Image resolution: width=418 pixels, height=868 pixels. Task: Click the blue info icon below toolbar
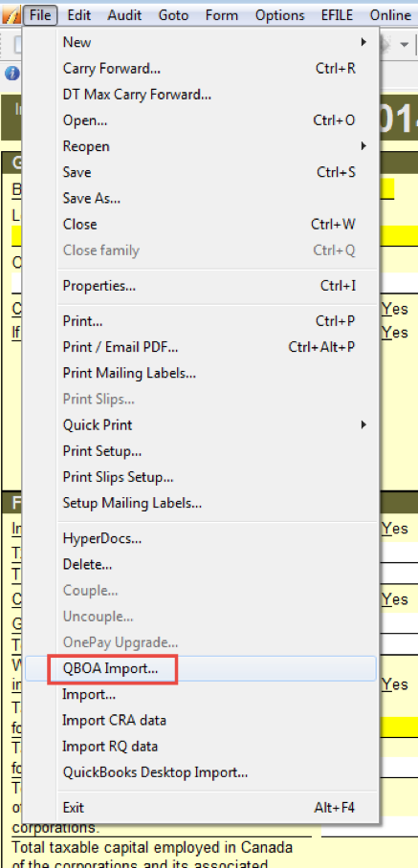(11, 73)
